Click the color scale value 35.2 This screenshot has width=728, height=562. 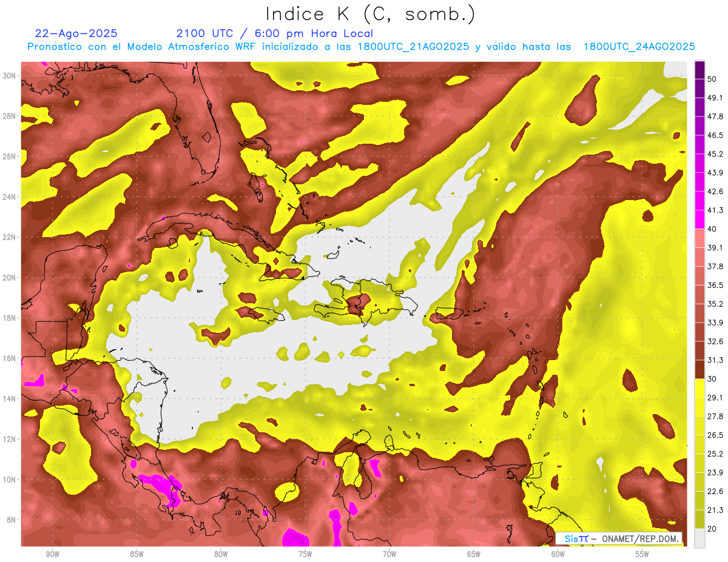point(715,304)
